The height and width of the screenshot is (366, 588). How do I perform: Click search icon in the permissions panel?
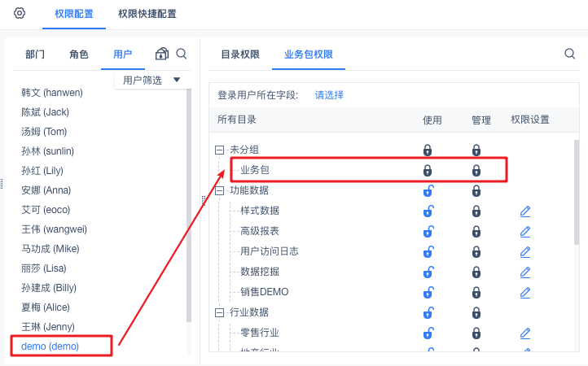click(x=570, y=54)
